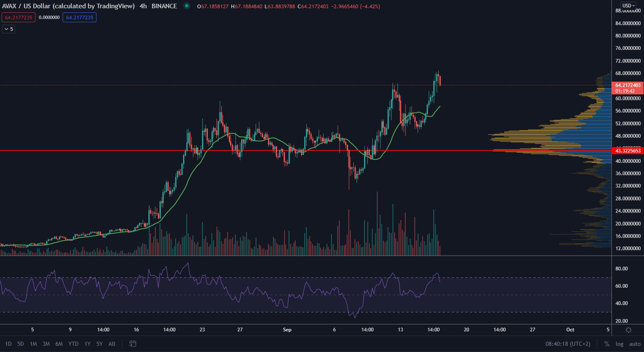Viewport: 644px width, 352px height.
Task: Open the go-to-date calendar icon
Action: [133, 344]
